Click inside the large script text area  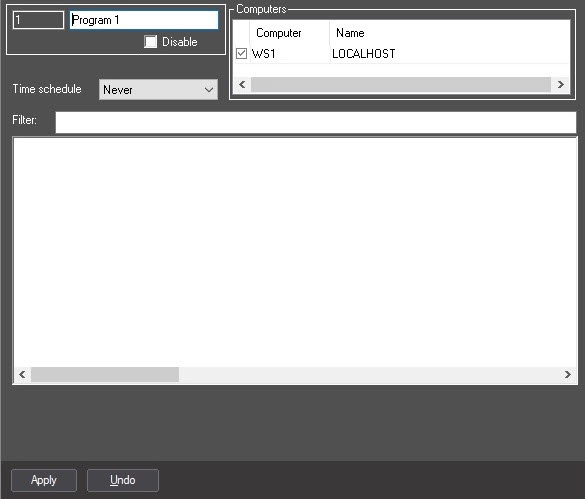295,252
